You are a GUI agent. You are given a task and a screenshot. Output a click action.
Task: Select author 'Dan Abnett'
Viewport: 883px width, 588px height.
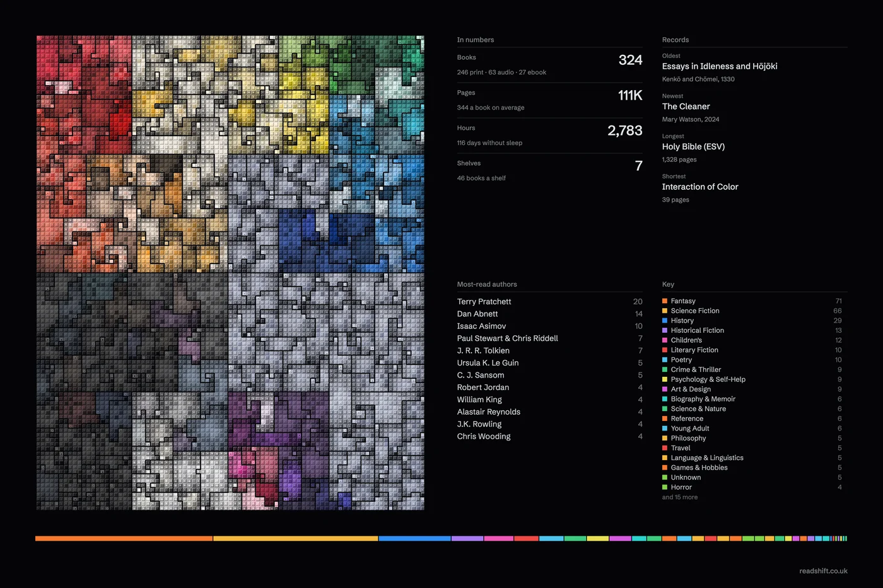477,314
